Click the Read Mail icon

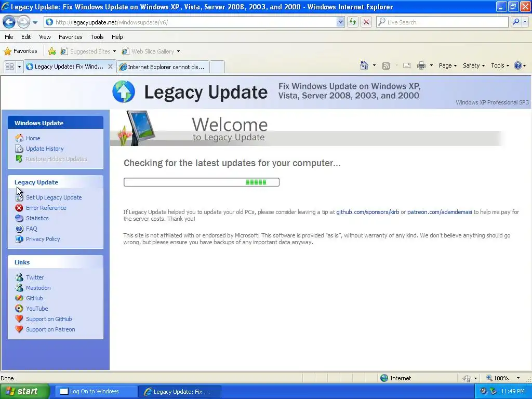(x=407, y=65)
